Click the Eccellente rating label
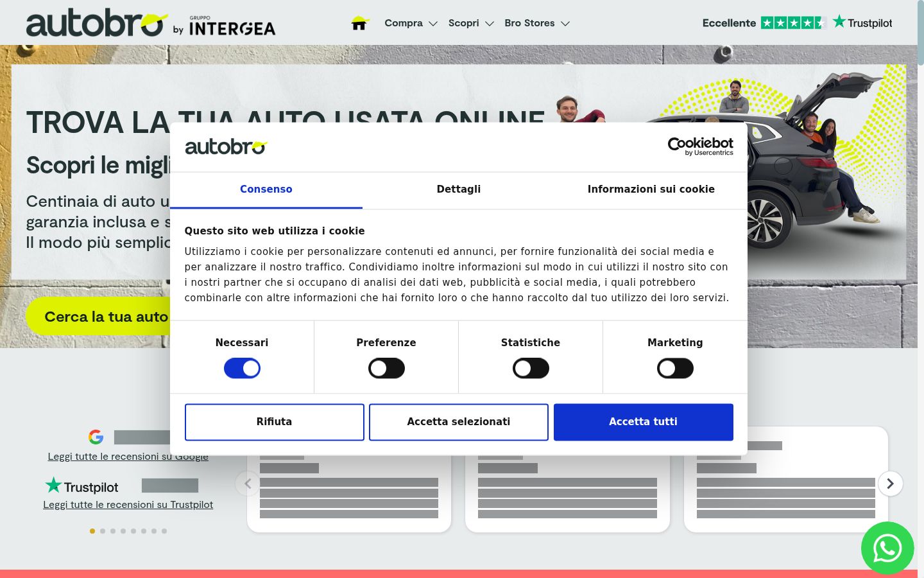 (729, 23)
